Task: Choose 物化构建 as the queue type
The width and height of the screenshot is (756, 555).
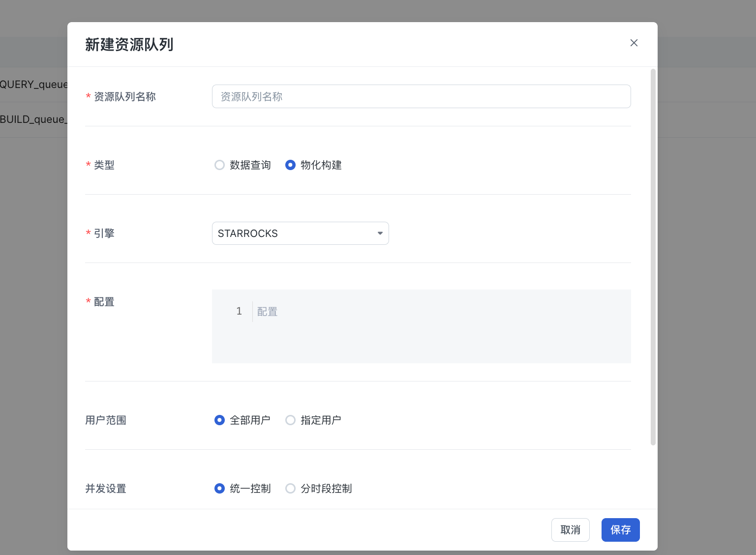Action: pos(291,165)
